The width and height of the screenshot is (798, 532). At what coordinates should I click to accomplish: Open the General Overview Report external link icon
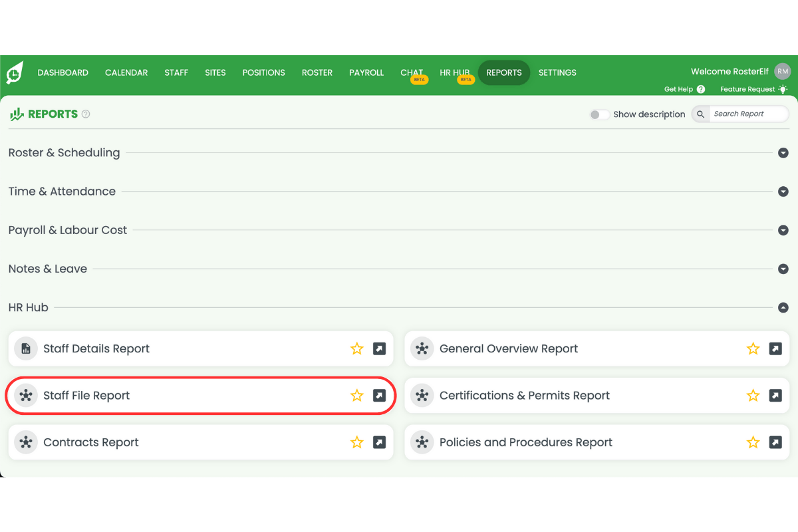pyautogui.click(x=775, y=348)
